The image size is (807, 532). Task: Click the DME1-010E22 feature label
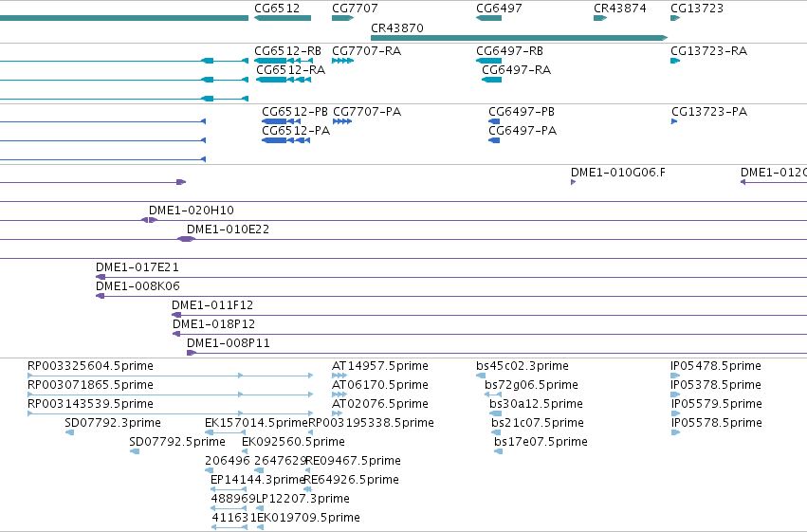[x=228, y=229]
